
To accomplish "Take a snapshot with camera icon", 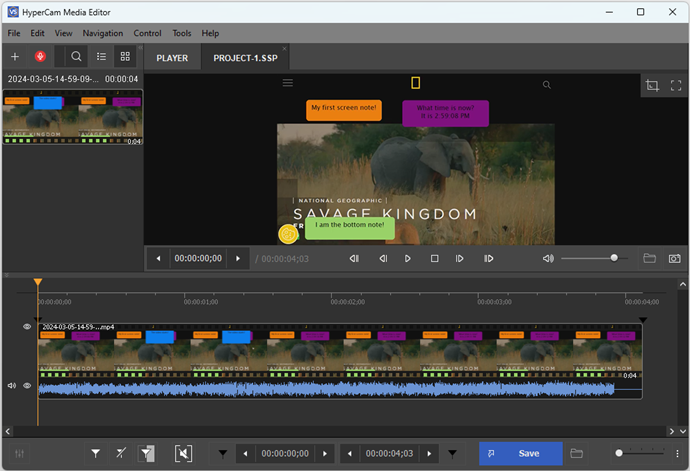I will click(675, 258).
